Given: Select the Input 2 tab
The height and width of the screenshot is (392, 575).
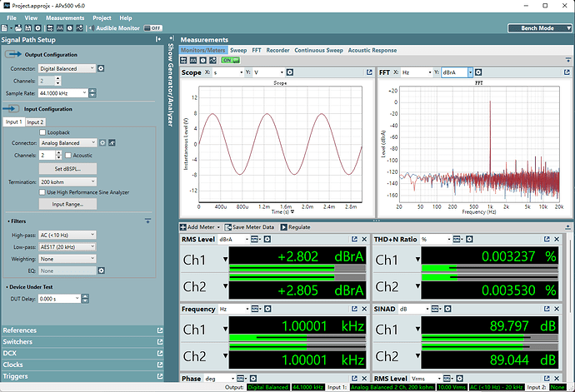Looking at the screenshot, I should point(35,122).
